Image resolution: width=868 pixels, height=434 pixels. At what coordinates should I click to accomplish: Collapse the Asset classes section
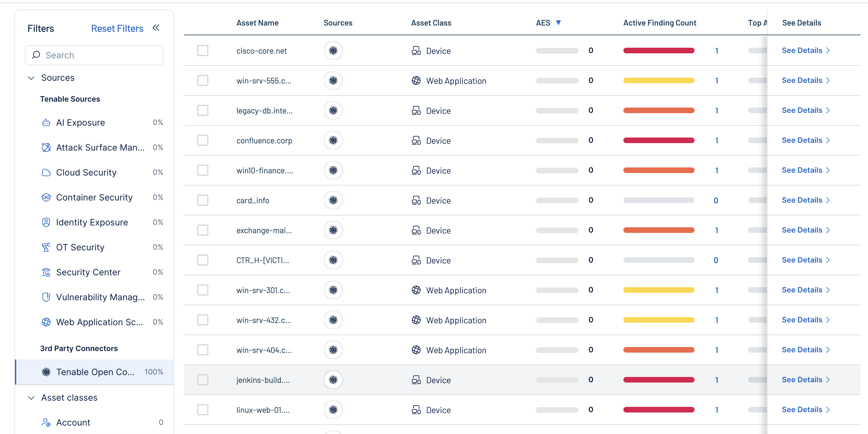click(31, 398)
